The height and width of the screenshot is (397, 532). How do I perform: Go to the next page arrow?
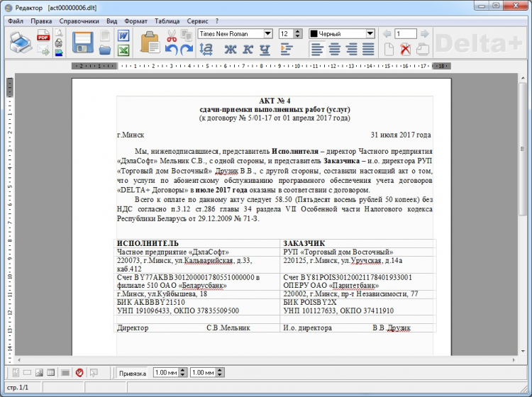tap(424, 33)
